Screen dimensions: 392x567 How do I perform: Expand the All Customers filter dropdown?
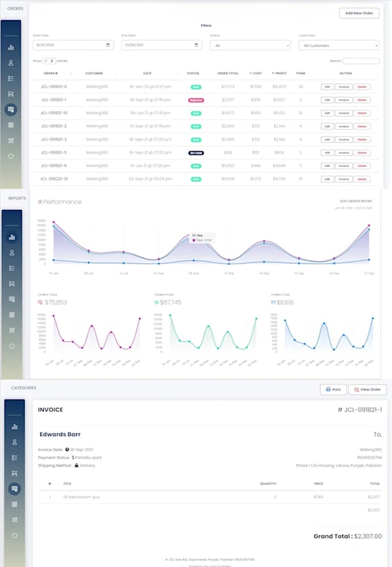point(339,45)
